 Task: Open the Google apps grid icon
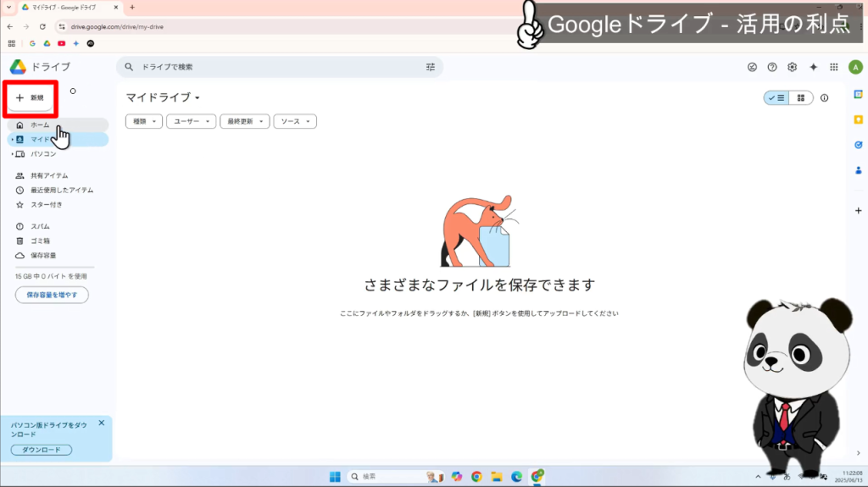[x=834, y=67]
